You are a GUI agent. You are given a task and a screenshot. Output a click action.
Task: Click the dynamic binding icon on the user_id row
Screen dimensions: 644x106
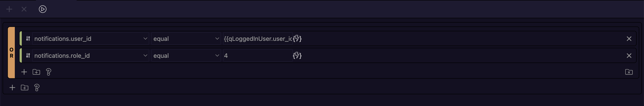(x=297, y=39)
